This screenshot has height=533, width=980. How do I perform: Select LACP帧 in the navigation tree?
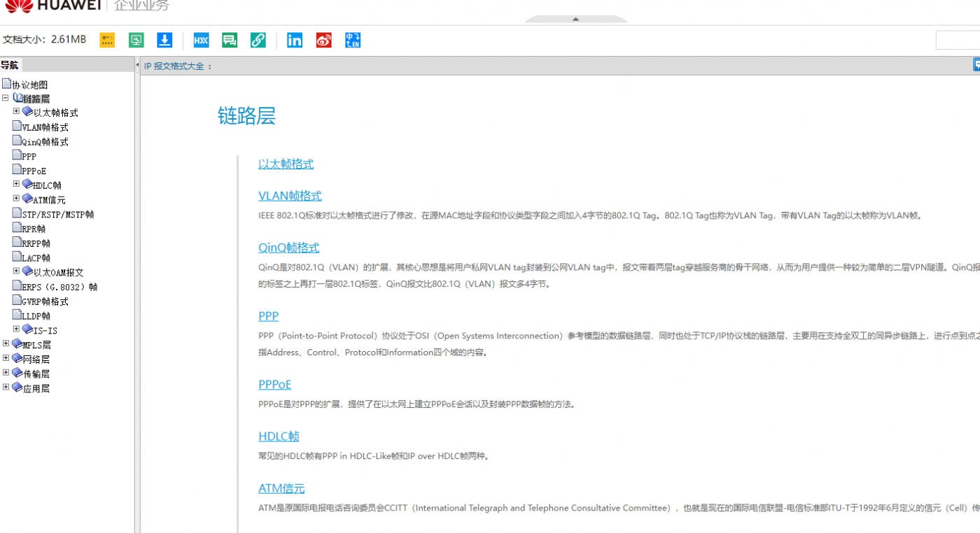click(36, 258)
